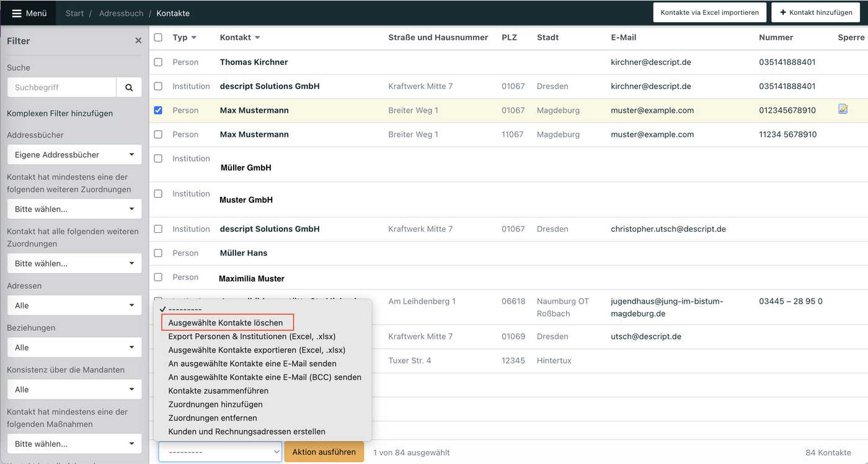The image size is (868, 464).
Task: Open dropdown for alle folgenden weiteren Zuordnungen
Action: pyautogui.click(x=74, y=263)
